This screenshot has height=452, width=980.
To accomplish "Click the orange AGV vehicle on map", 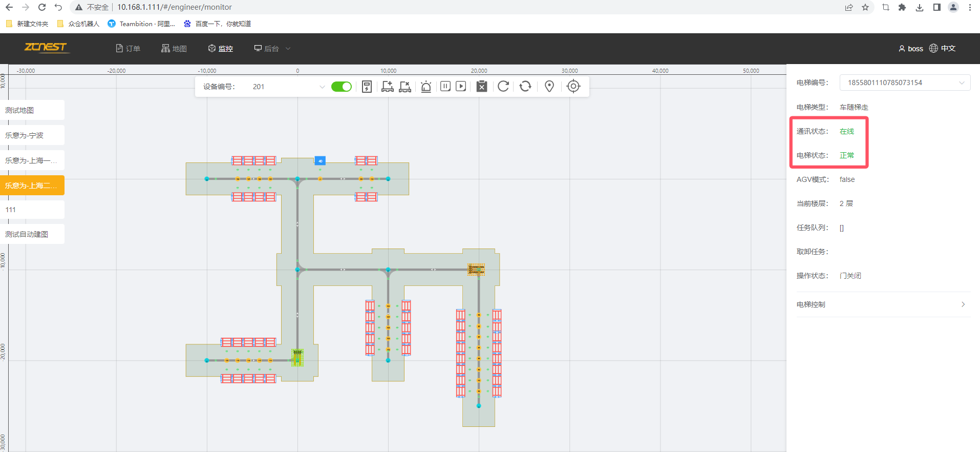I will tap(476, 270).
